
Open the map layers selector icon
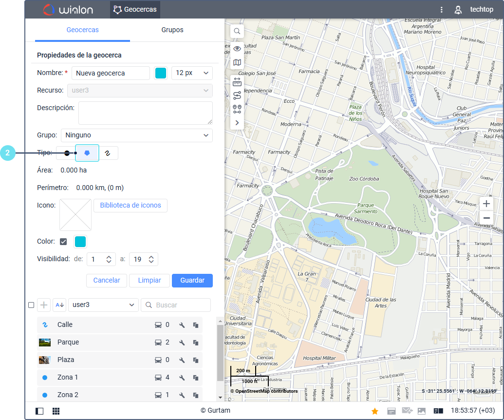point(237,62)
